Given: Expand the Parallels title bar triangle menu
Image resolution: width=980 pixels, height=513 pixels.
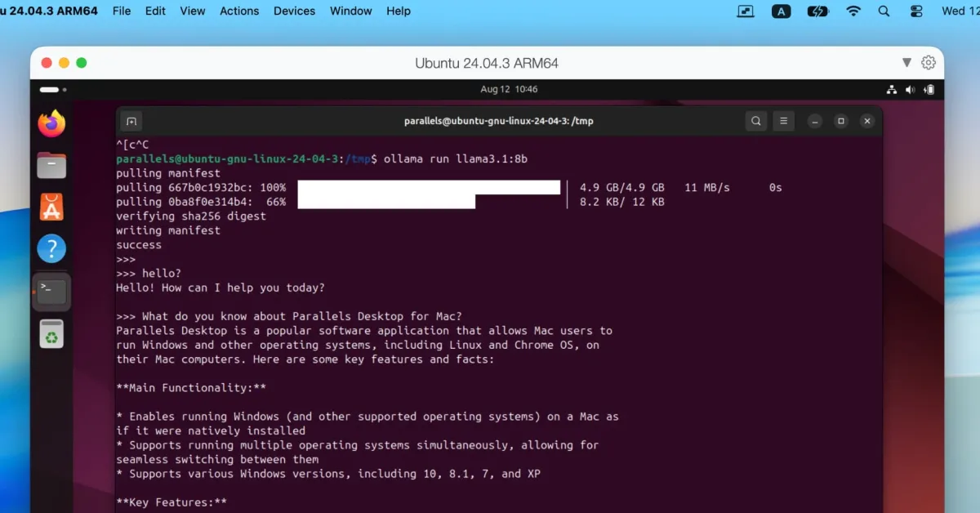Looking at the screenshot, I should (x=906, y=63).
